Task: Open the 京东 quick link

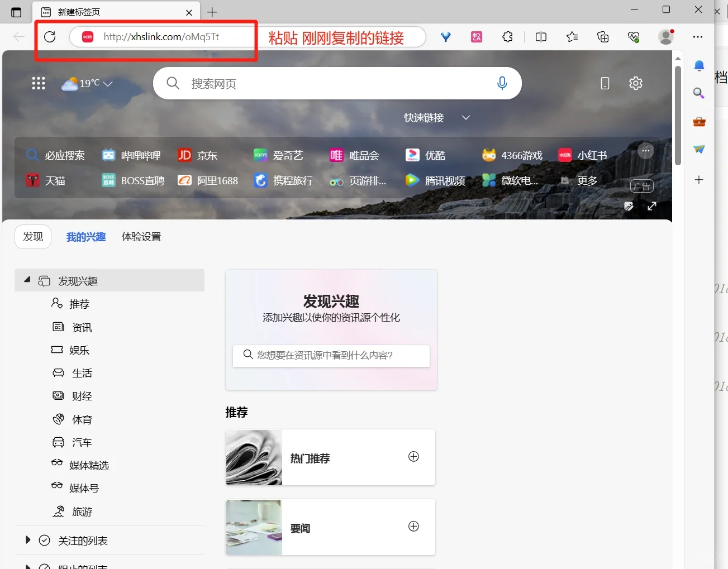Action: tap(197, 155)
